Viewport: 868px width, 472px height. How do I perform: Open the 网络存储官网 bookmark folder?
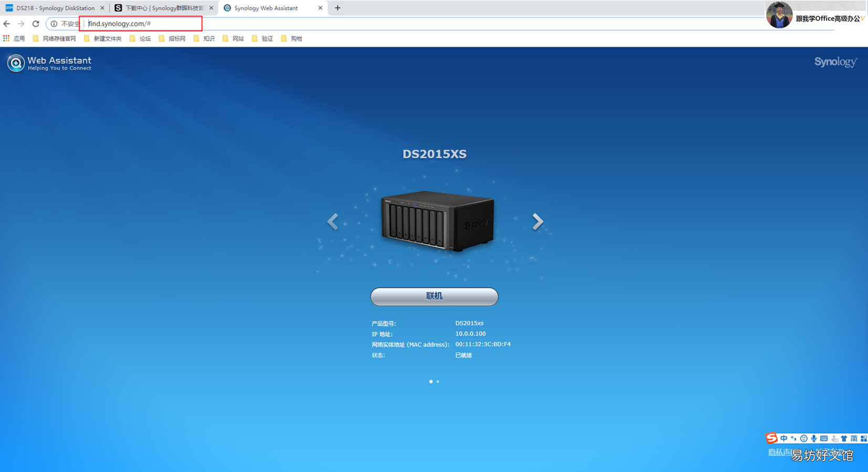point(54,38)
